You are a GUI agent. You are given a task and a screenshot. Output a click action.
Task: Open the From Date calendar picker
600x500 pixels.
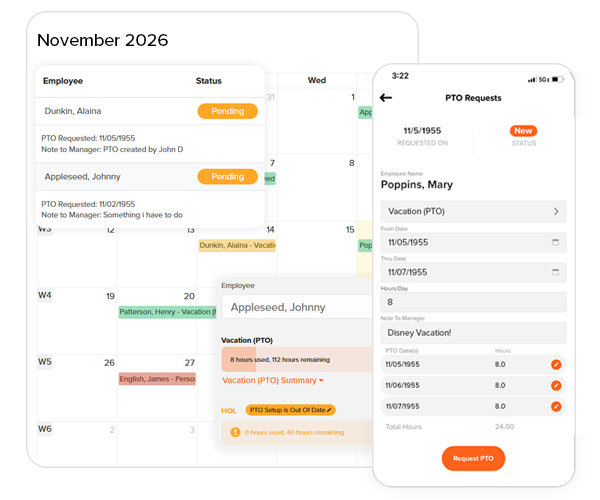[555, 242]
